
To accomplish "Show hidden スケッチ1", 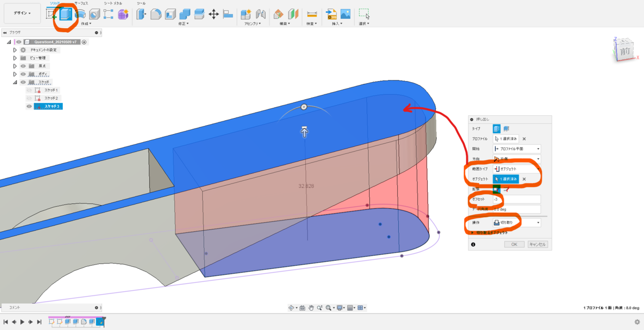I will [x=30, y=90].
